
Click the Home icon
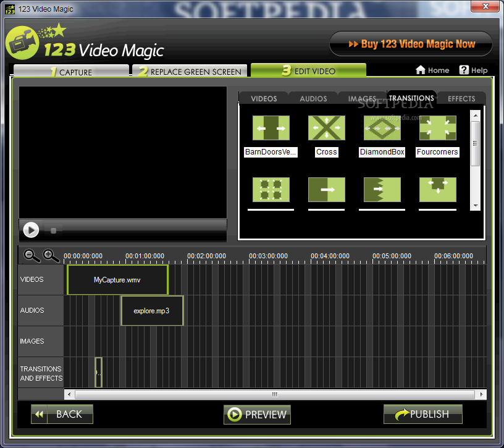(420, 70)
